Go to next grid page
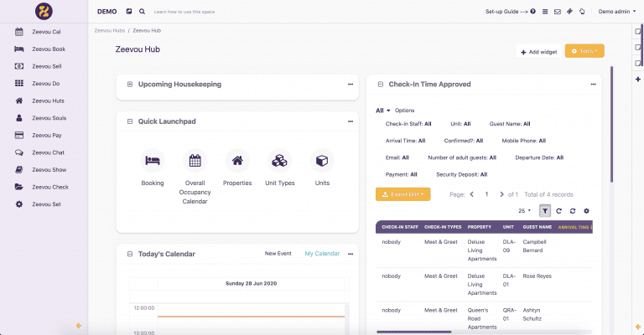The width and height of the screenshot is (644, 335). point(501,194)
